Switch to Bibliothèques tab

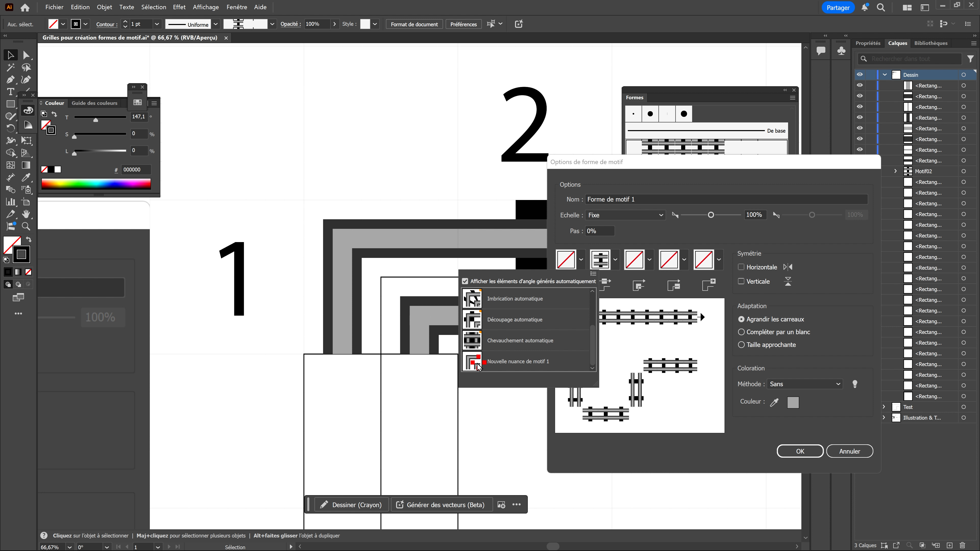pos(930,43)
